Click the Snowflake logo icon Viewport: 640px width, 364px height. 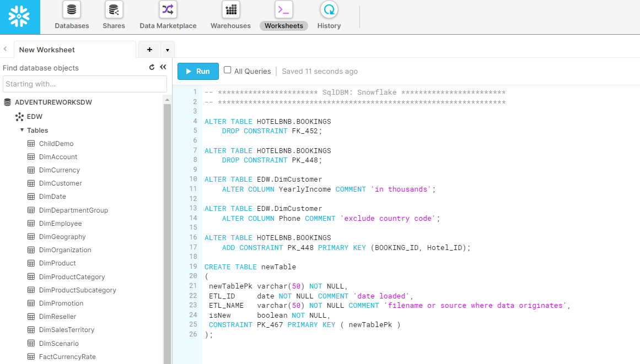point(20,17)
